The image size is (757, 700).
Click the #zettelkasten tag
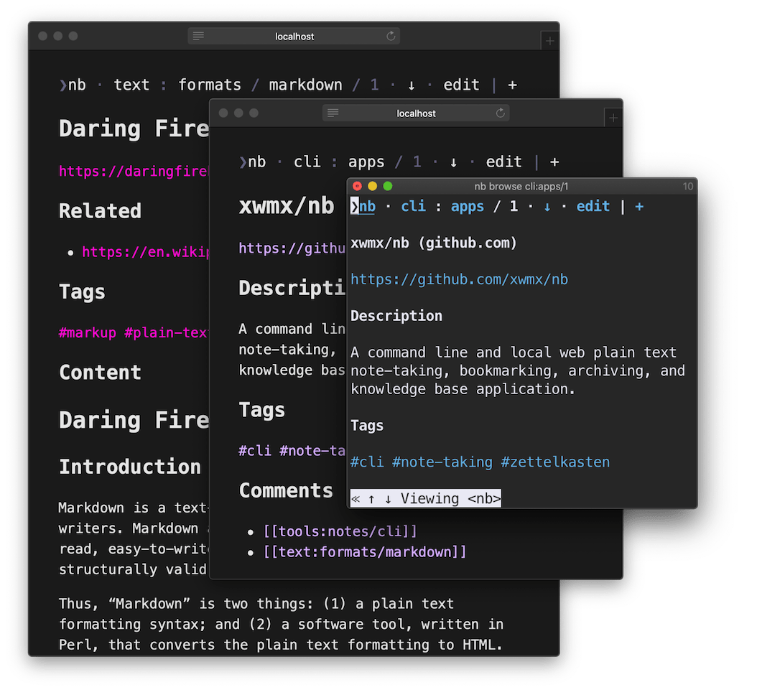tap(555, 462)
